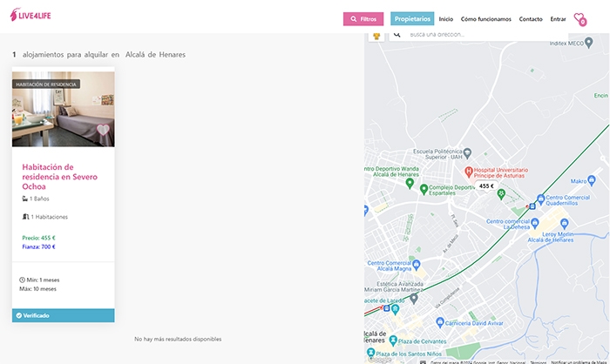610x364 pixels.
Task: Select the Makro shopping pin
Action: (592, 180)
